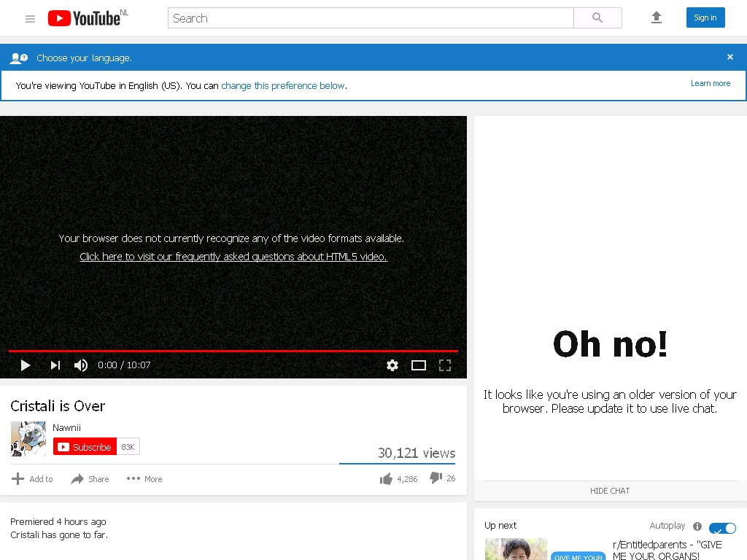Screen dimensions: 747x560
Task: Switch to theater mode
Action: [419, 365]
